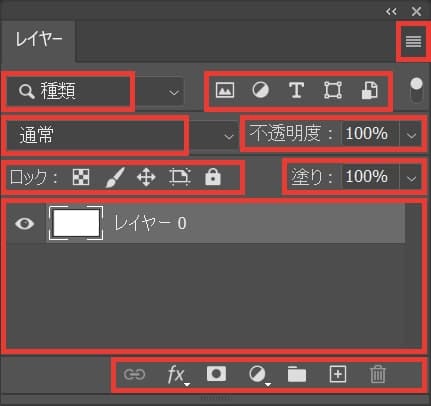
Task: Create a new layer with plus icon
Action: (338, 374)
